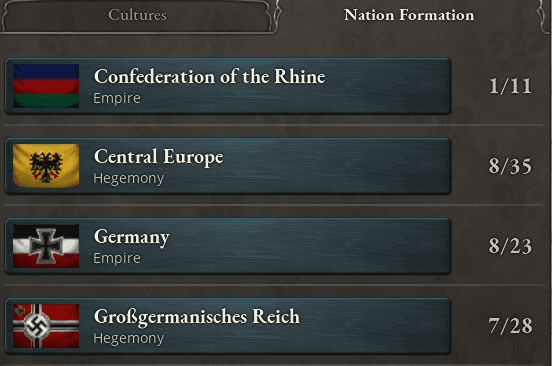Screen dimensions: 552x366
Task: Click Empire rank under Confederation of the Rhine
Action: [117, 98]
